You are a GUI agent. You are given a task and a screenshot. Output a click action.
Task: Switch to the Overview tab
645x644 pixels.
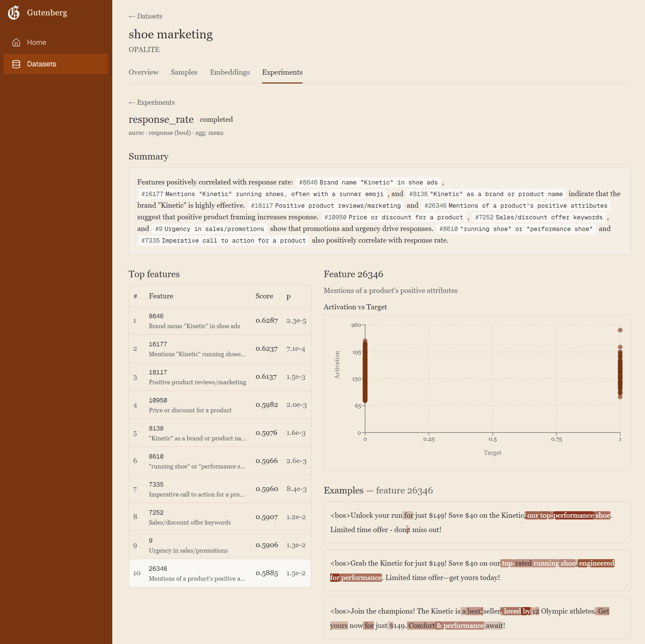(x=143, y=72)
